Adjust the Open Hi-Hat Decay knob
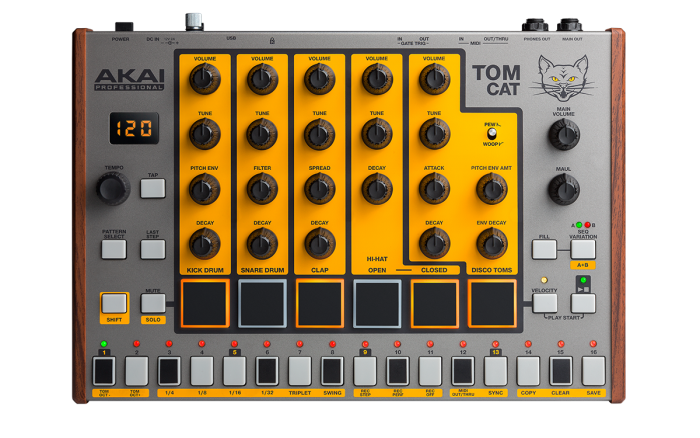This screenshot has width=700, height=438. click(x=377, y=189)
